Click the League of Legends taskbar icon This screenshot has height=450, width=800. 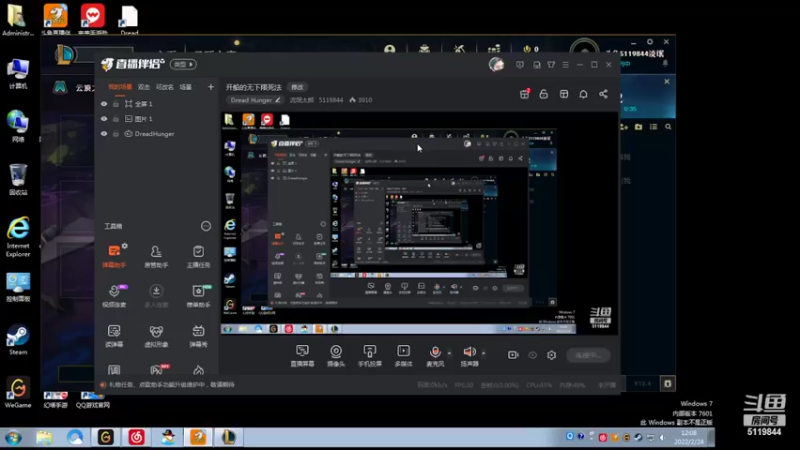pos(229,437)
